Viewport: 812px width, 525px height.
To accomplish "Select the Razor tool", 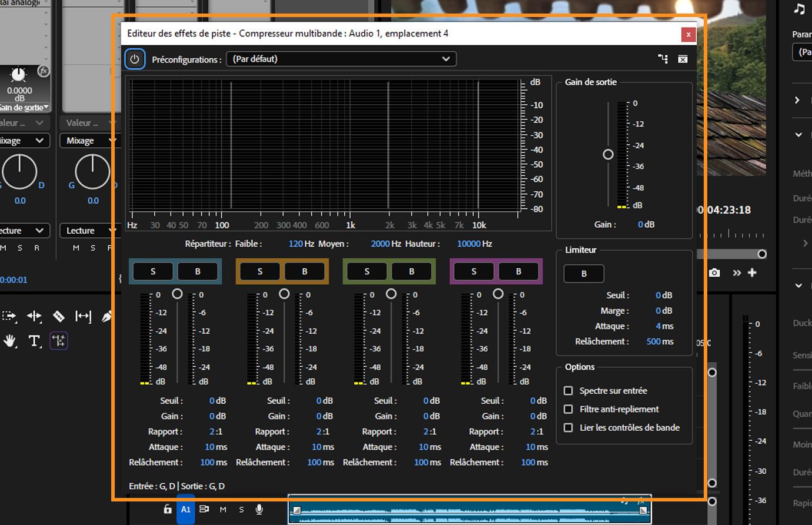I will (x=59, y=316).
